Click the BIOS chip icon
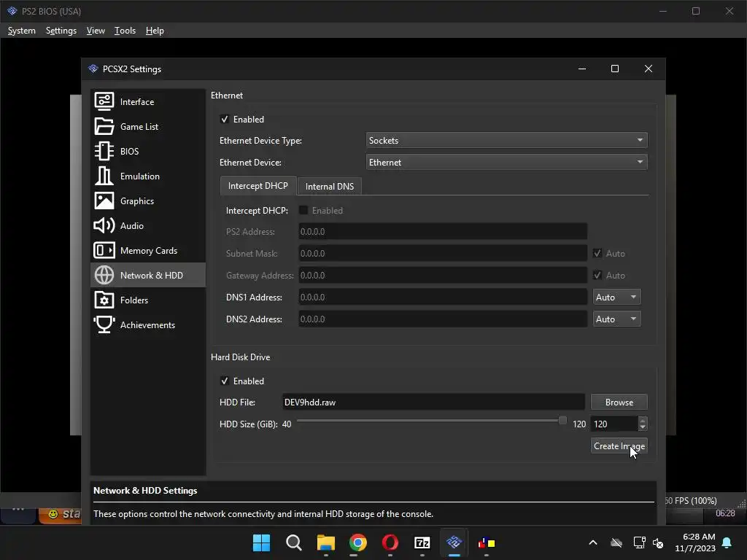 click(x=104, y=151)
